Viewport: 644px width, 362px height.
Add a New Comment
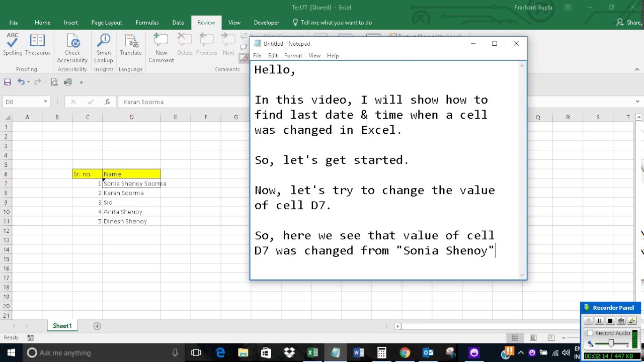tap(161, 48)
